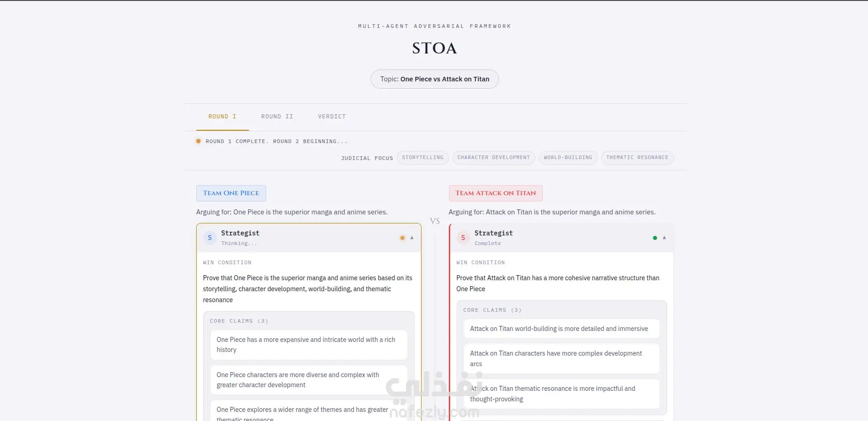Click the Core Claims (3) label under One Piece
The height and width of the screenshot is (421, 868).
pyautogui.click(x=239, y=321)
